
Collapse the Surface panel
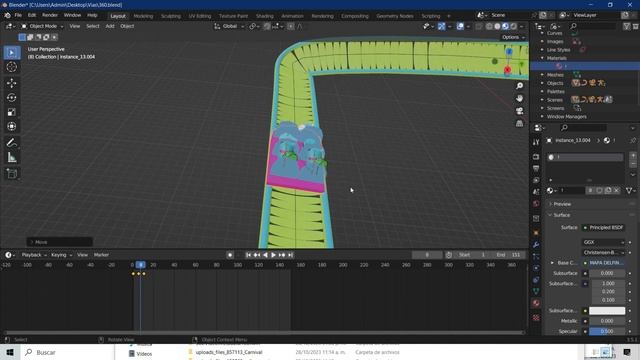pos(562,215)
